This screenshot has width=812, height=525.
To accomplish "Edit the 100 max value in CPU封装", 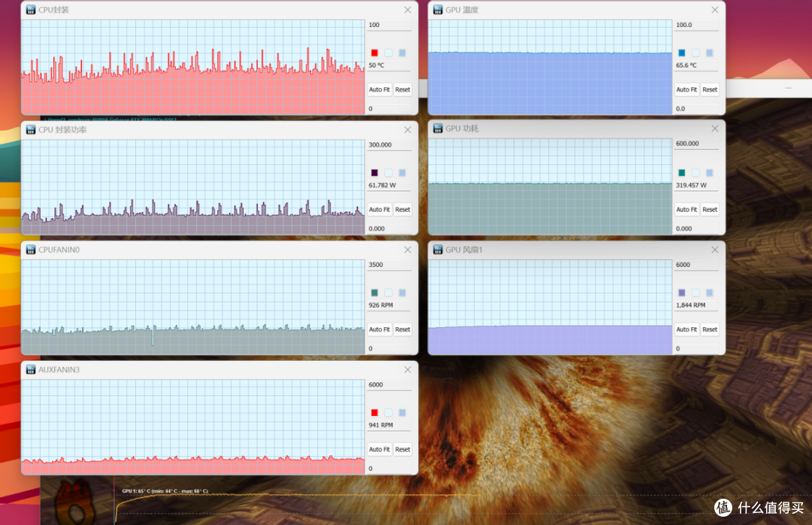I will coord(389,25).
